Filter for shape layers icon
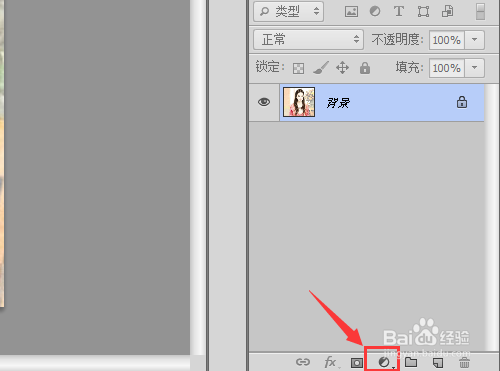The width and height of the screenshot is (500, 371). [423, 12]
